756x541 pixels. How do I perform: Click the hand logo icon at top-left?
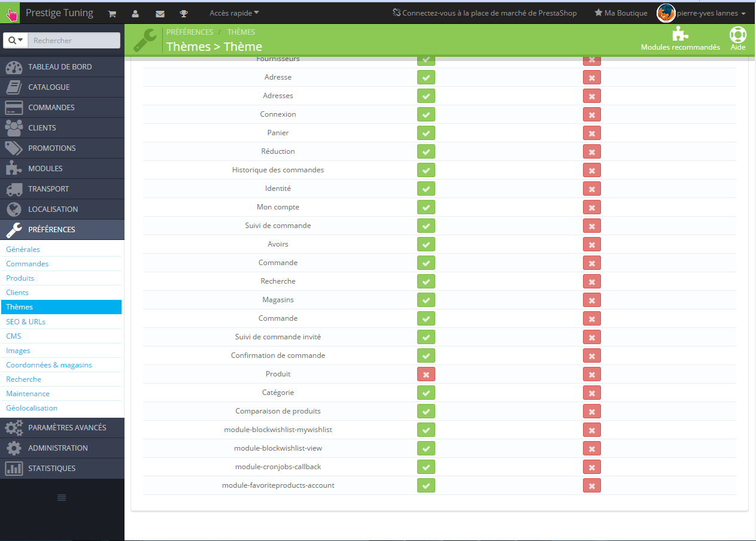tap(10, 13)
